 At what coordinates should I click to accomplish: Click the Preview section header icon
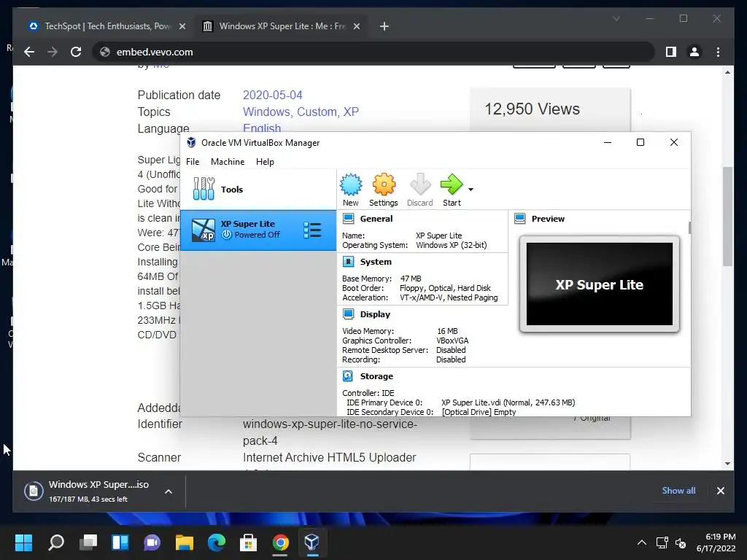click(519, 219)
